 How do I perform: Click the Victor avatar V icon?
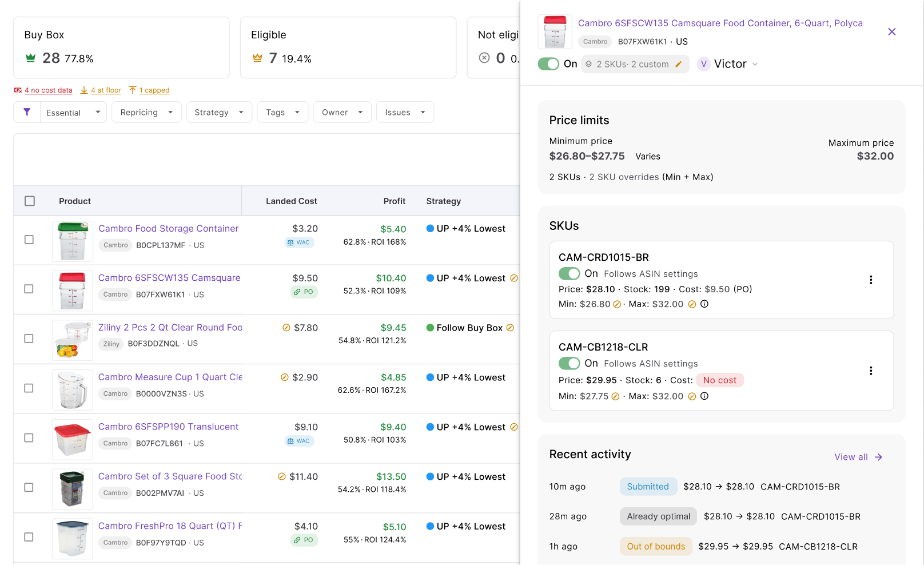click(x=704, y=64)
